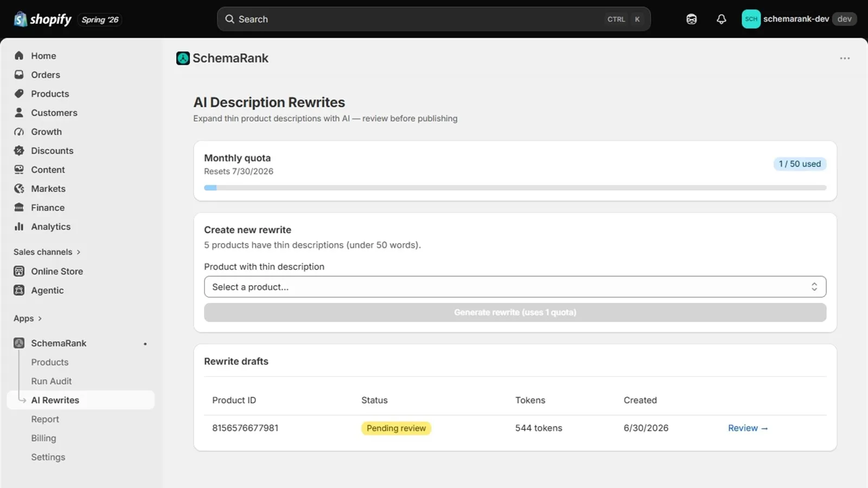Click the Content image icon
Screen dimensions: 868x488
(x=19, y=169)
